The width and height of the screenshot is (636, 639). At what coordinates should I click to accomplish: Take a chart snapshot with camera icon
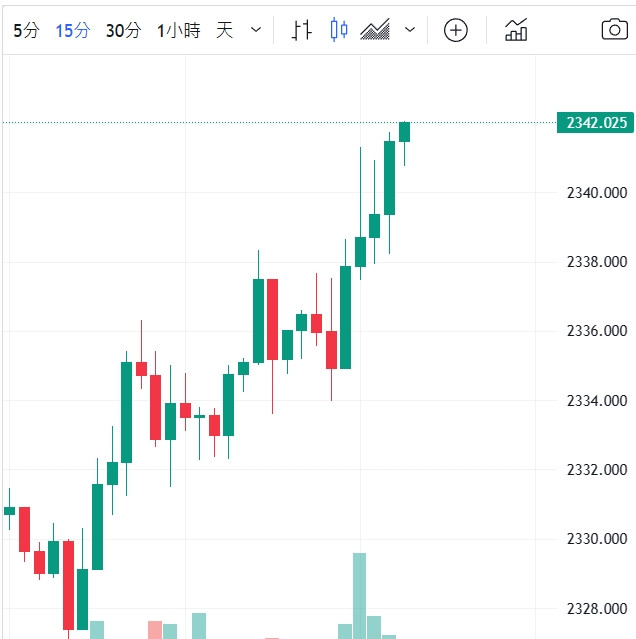pos(614,30)
